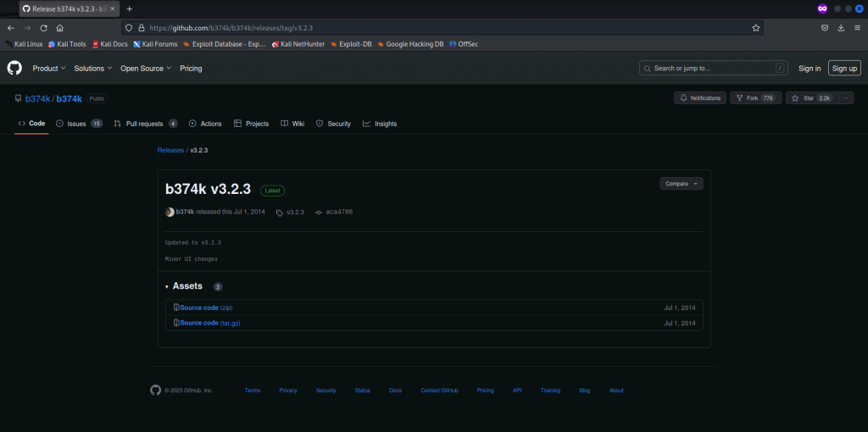
Task: Focus the Search or jump to field
Action: tap(714, 68)
